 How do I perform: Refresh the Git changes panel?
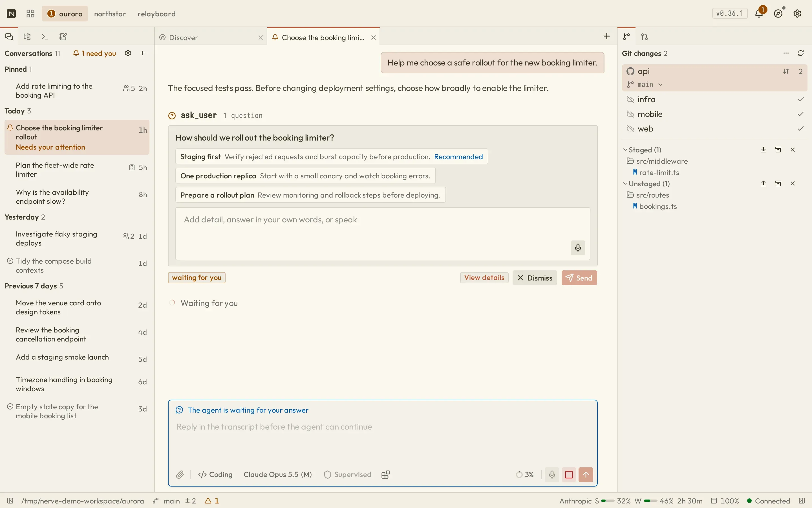(801, 53)
